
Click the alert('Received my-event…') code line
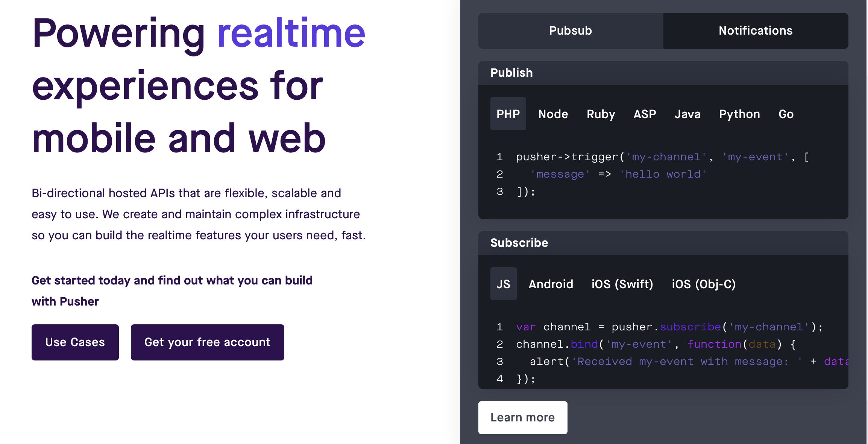coord(689,362)
